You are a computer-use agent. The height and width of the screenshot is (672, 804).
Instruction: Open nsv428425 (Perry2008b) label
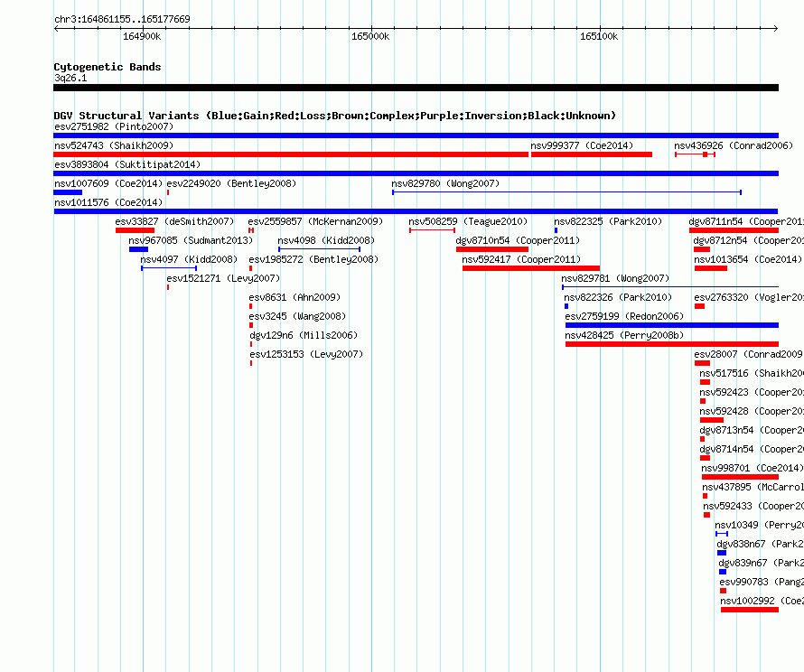point(624,335)
